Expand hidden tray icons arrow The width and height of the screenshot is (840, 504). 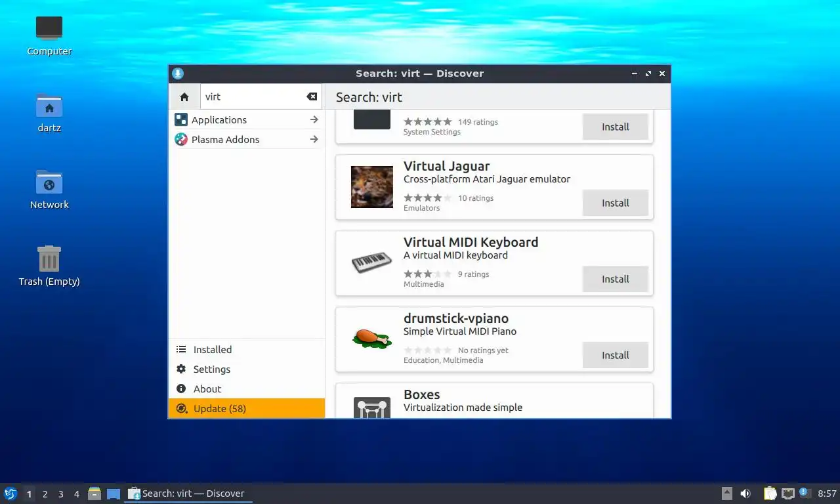[727, 493]
